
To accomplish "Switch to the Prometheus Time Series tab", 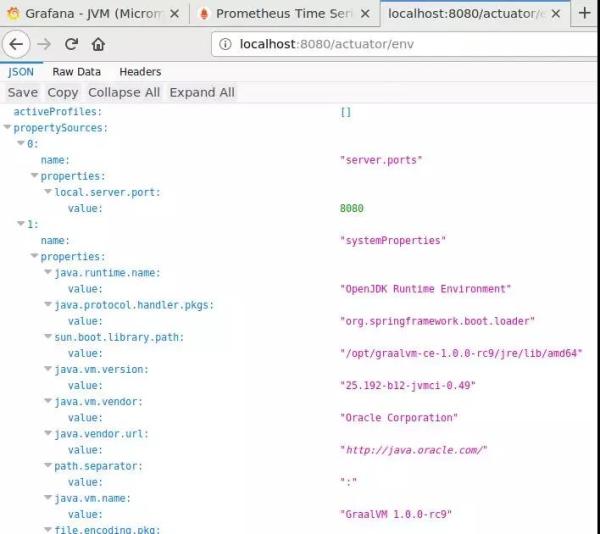I will 285,14.
